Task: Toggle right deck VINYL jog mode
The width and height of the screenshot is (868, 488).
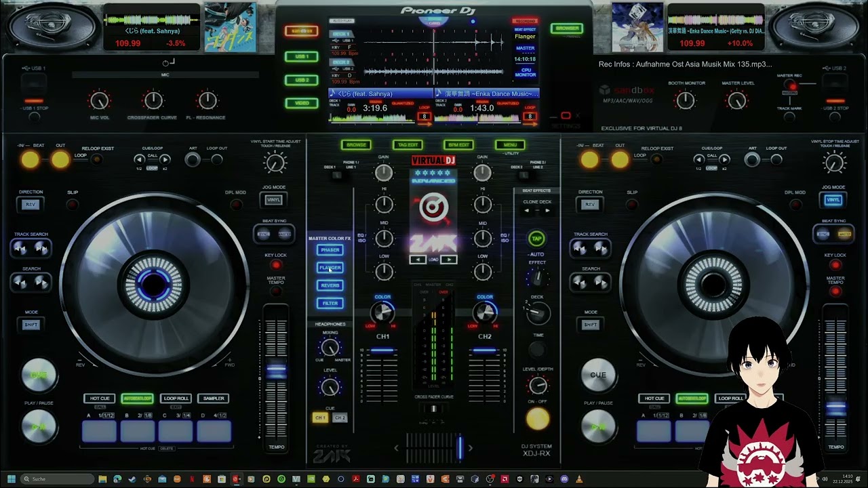Action: (833, 199)
